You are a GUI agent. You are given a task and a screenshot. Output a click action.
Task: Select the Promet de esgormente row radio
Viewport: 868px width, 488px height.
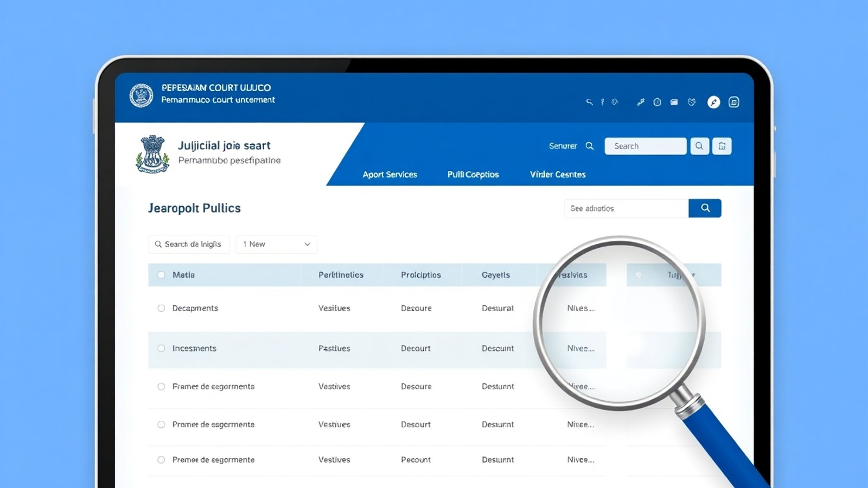[161, 425]
